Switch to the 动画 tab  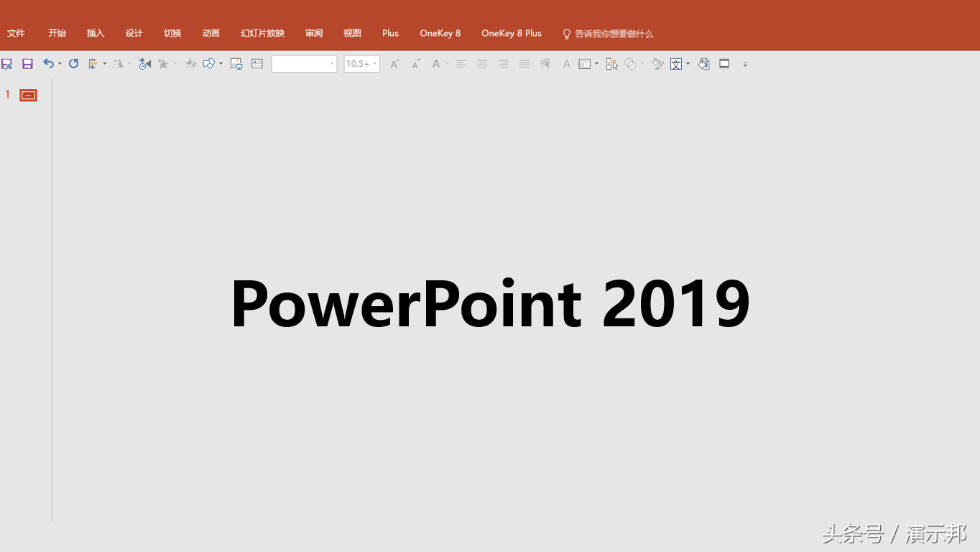point(211,33)
